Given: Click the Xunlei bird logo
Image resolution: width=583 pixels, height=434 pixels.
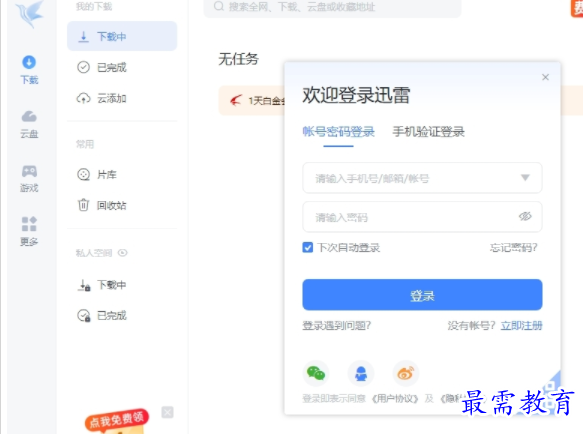Looking at the screenshot, I should (30, 13).
